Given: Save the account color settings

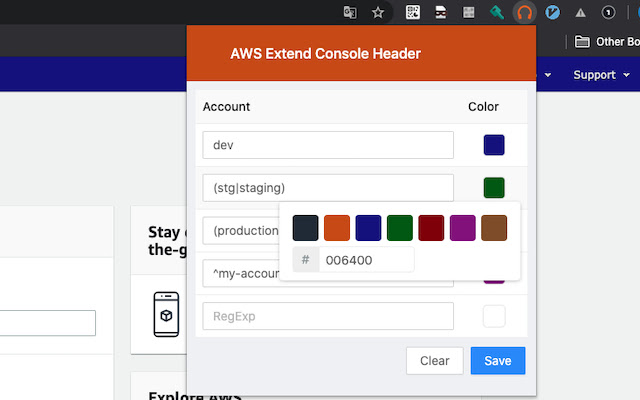Looking at the screenshot, I should tap(498, 361).
